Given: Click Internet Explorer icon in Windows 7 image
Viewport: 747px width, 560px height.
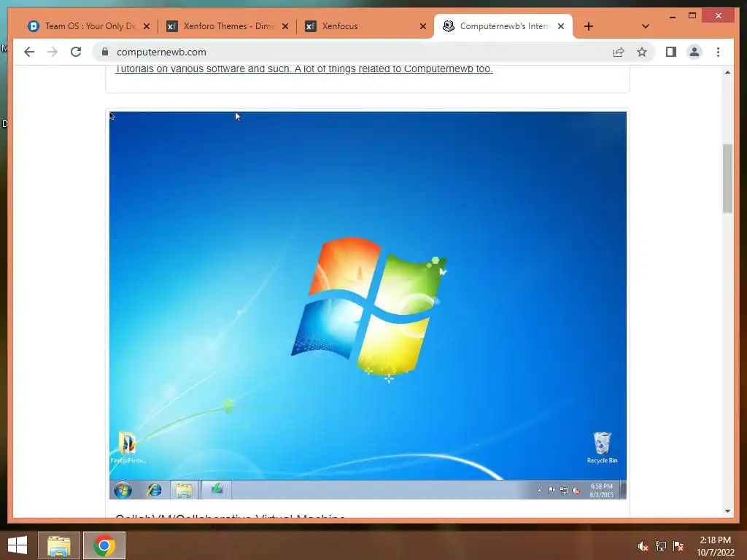Looking at the screenshot, I should point(154,489).
